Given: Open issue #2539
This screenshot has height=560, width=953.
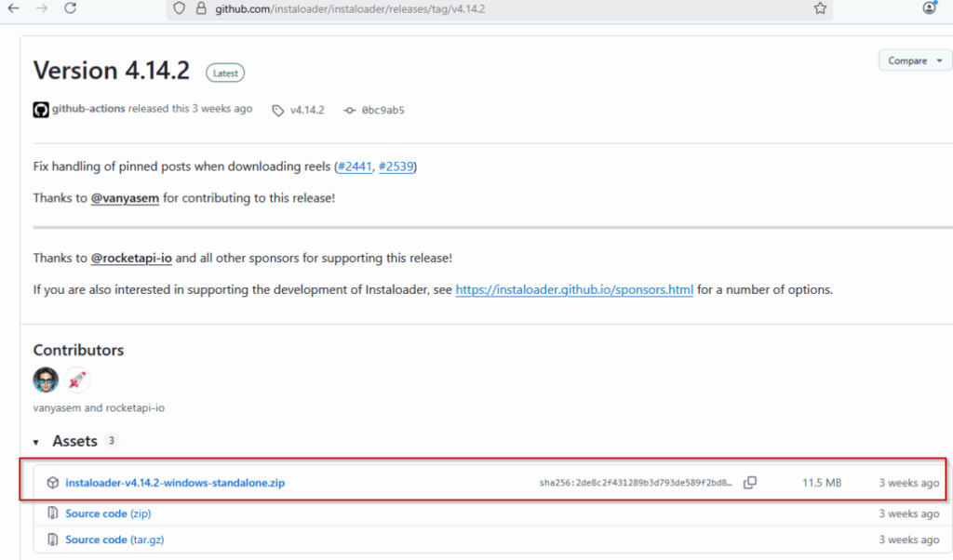Looking at the screenshot, I should [x=396, y=167].
